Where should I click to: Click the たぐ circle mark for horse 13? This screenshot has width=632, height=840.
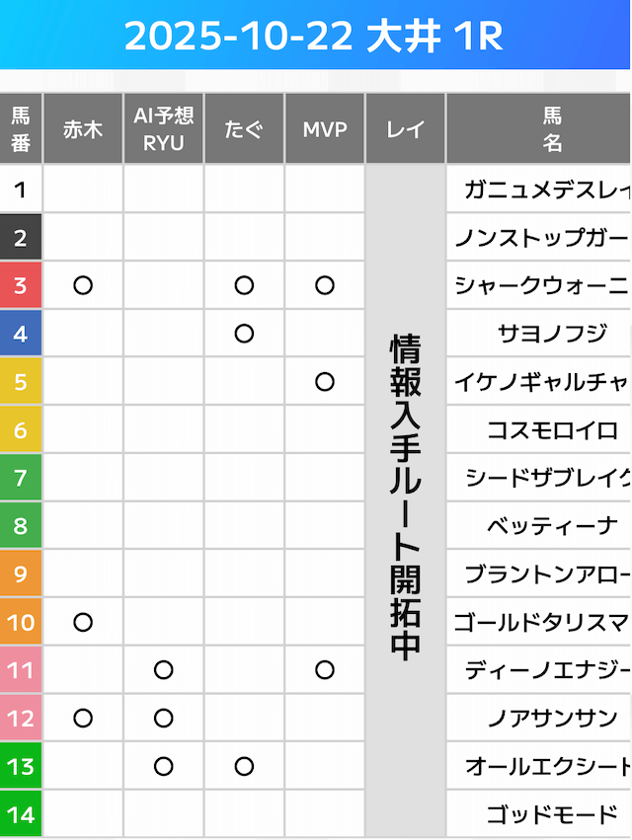[x=244, y=766]
